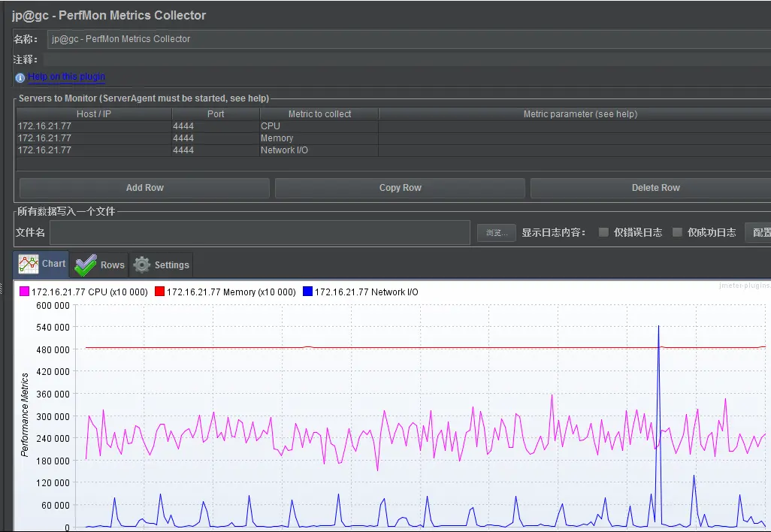This screenshot has width=771, height=532.
Task: Select the Network I/O metric cell
Action: point(319,150)
